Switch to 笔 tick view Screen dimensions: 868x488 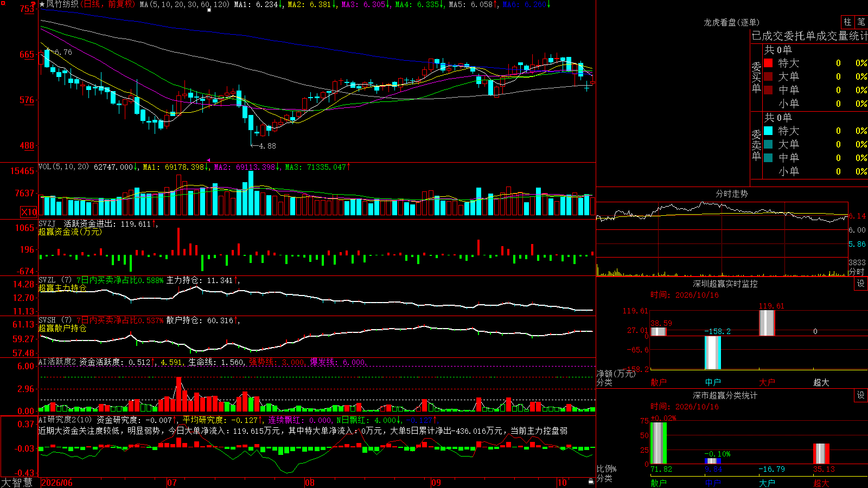coord(861,22)
